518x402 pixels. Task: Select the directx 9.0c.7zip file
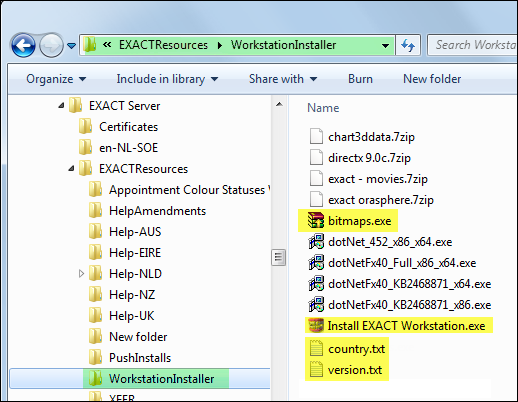click(369, 158)
